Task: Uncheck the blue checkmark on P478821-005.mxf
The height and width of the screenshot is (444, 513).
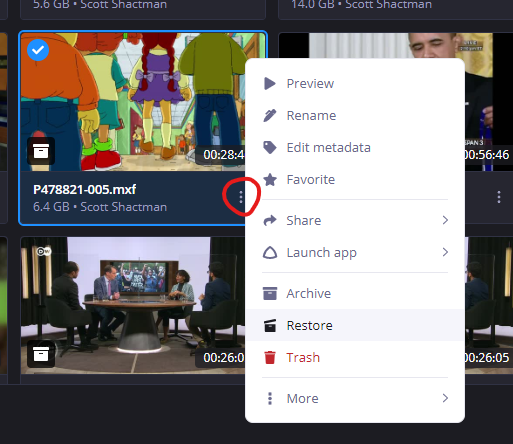Action: click(x=38, y=50)
